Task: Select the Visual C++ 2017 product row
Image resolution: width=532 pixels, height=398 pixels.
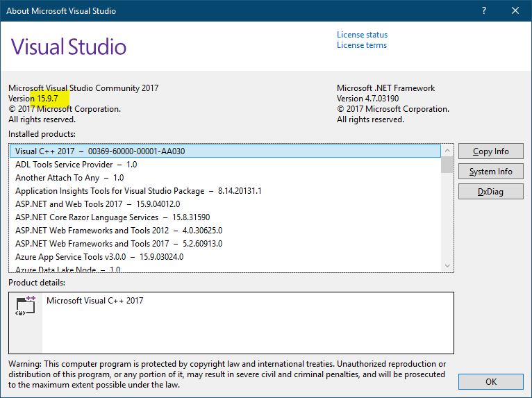Action: tap(225, 151)
